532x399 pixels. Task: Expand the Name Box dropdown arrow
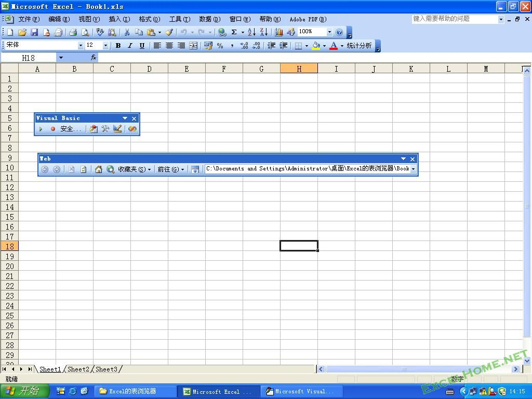[61, 58]
